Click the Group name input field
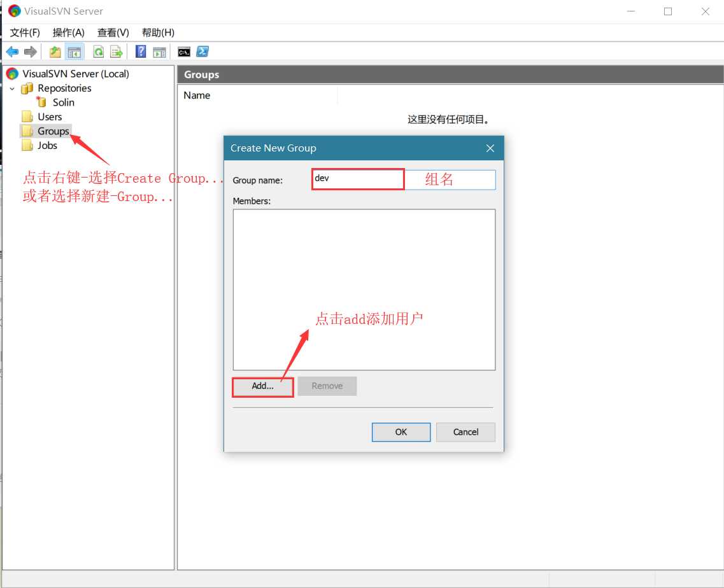724x588 pixels. (x=404, y=179)
